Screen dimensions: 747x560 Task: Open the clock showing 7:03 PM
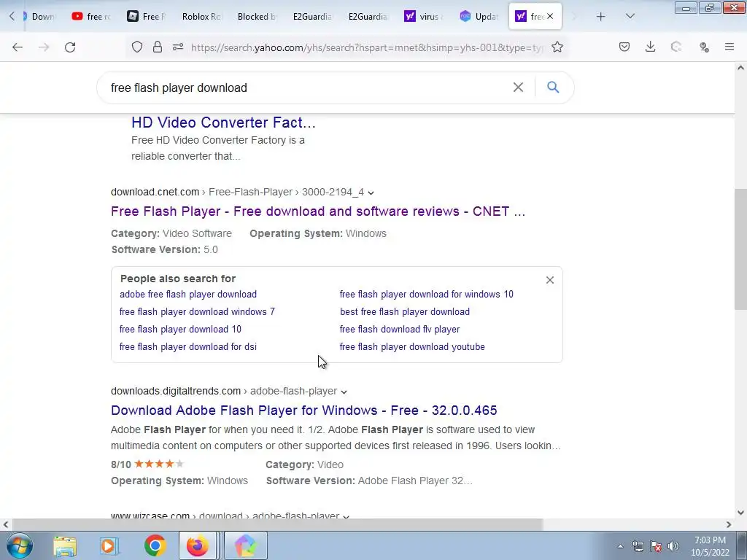pos(710,546)
